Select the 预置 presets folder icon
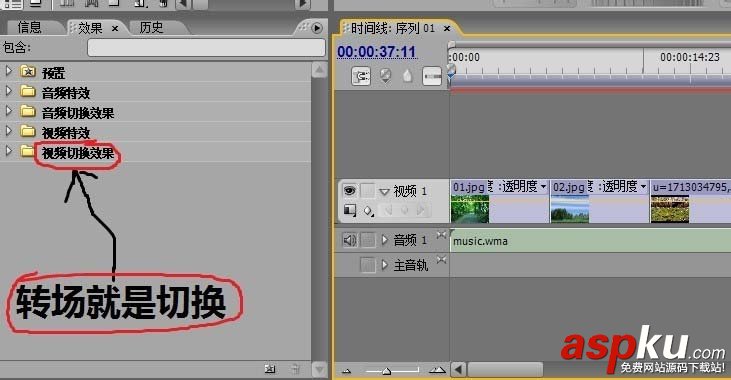Screen dimensions: 731x380 (28, 72)
